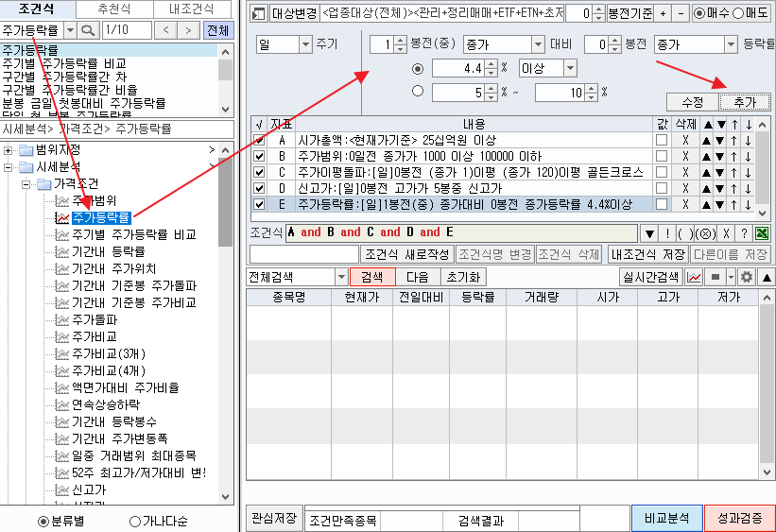Insert NOT operator exclamation button
The image size is (776, 532).
pos(667,233)
